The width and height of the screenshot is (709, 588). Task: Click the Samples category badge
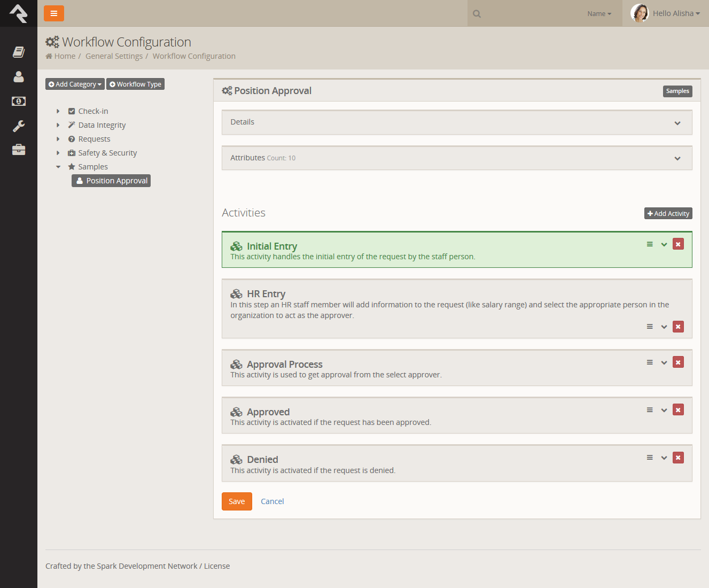pos(677,91)
